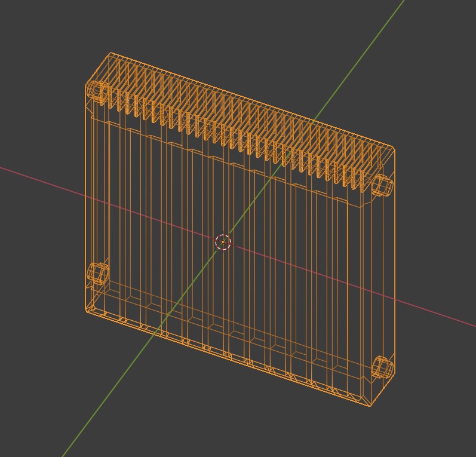476x457 pixels.
Task: Select the orange wireframe radiator object
Action: (239, 229)
